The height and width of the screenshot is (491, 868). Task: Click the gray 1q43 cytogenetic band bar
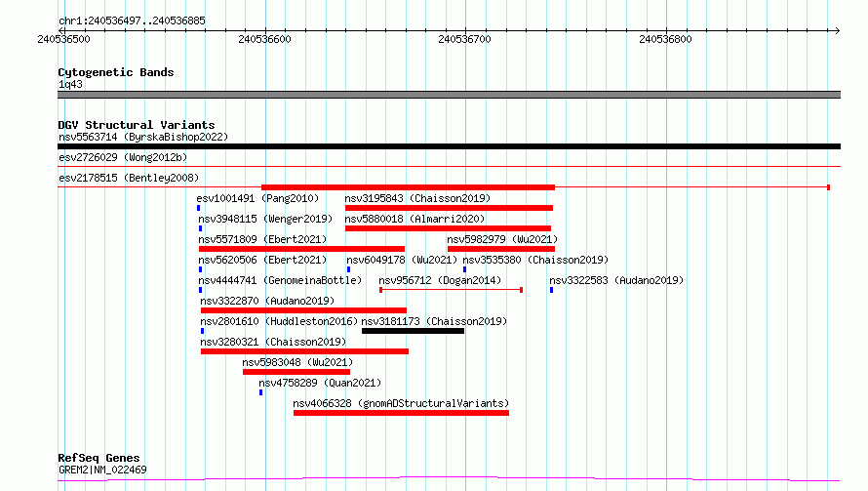click(449, 95)
